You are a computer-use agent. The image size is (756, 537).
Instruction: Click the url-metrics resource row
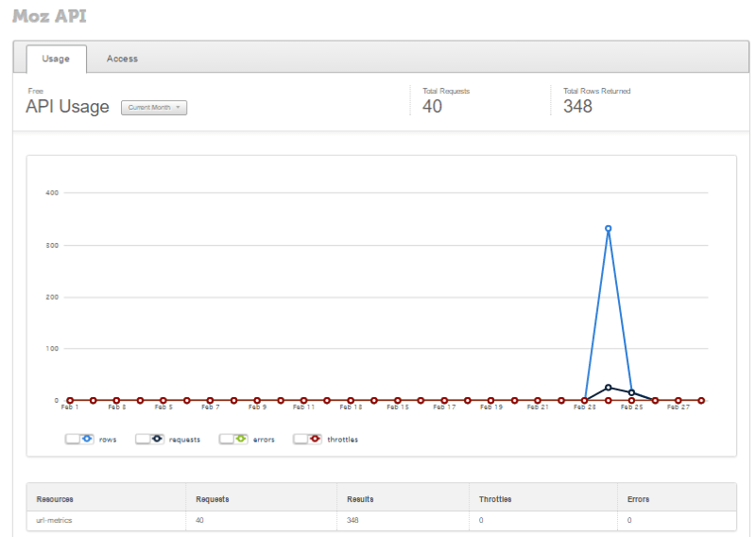click(382, 520)
